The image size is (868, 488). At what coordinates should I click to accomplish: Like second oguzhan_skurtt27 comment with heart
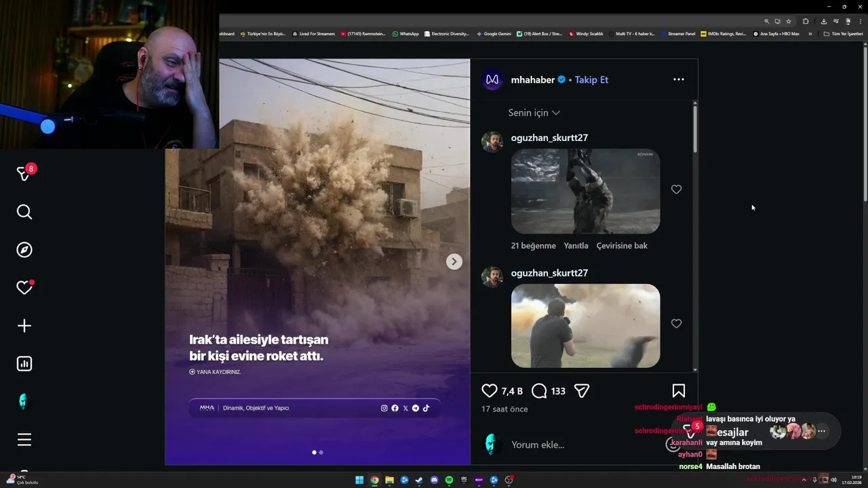(676, 323)
